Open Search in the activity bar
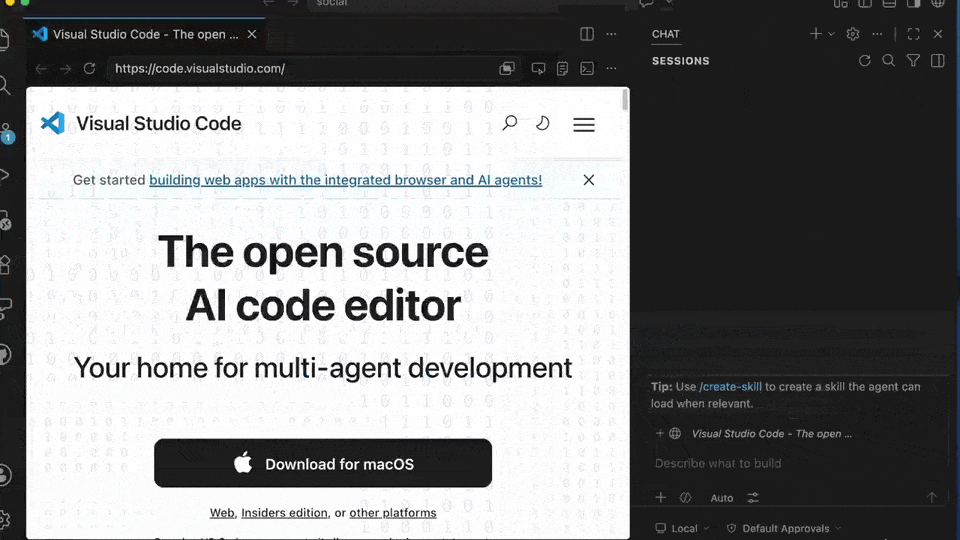Viewport: 960px width, 540px height. pos(5,86)
